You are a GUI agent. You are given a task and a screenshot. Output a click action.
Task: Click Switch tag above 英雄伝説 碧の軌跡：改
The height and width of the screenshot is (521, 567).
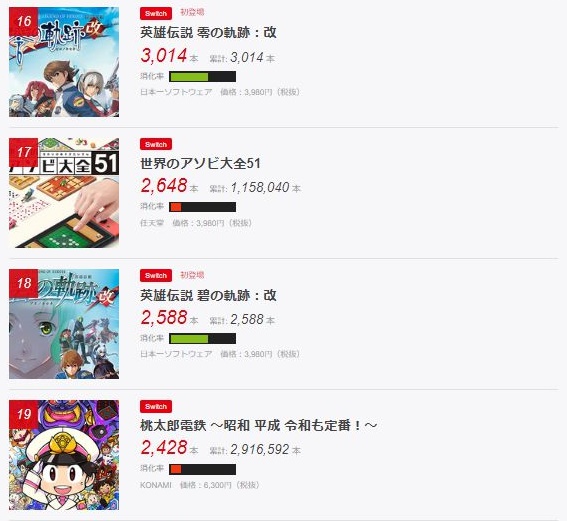click(156, 276)
